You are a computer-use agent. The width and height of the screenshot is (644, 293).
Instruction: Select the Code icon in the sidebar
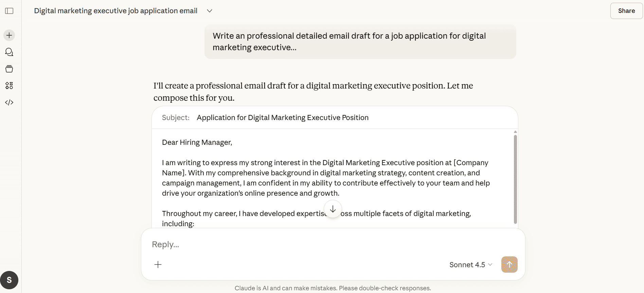click(x=9, y=102)
